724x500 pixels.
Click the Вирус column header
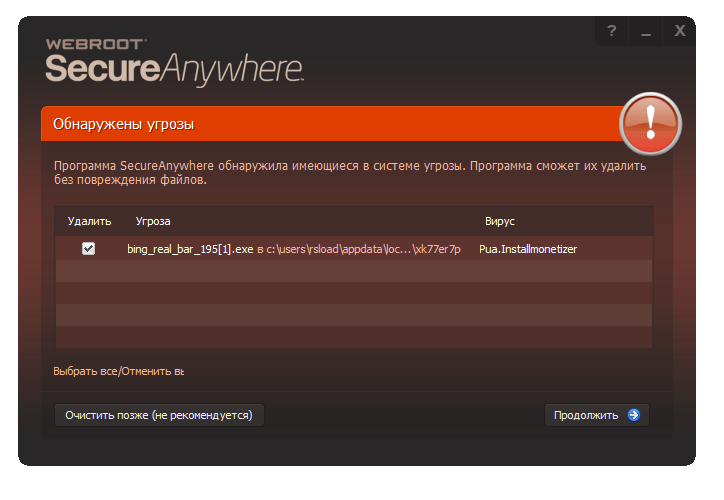coord(500,221)
